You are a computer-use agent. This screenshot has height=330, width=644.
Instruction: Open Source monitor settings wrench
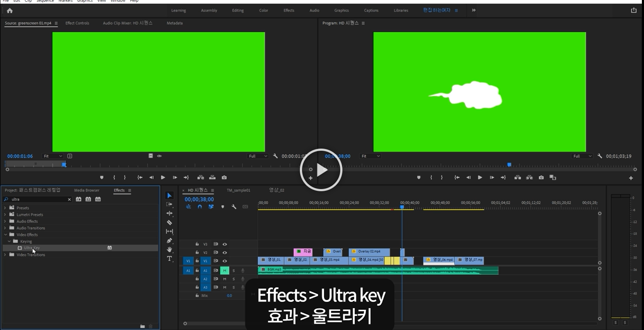[275, 156]
